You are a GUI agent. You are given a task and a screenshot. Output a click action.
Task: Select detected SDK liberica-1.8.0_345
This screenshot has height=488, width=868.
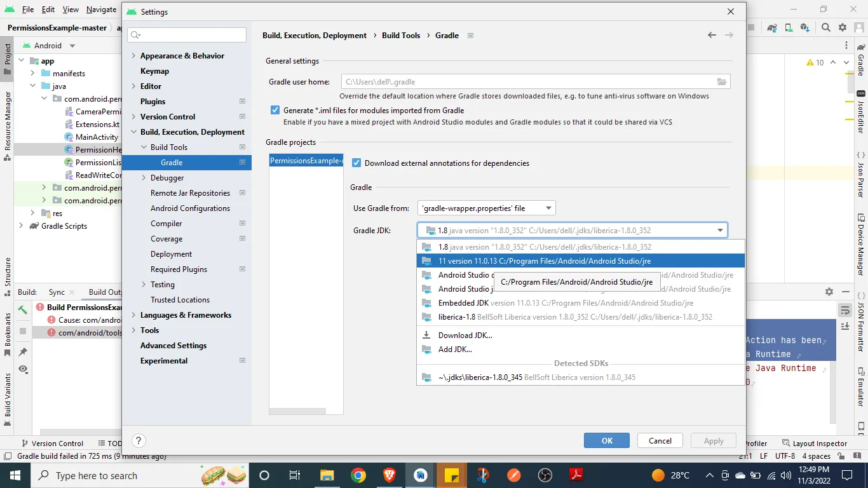(x=581, y=377)
